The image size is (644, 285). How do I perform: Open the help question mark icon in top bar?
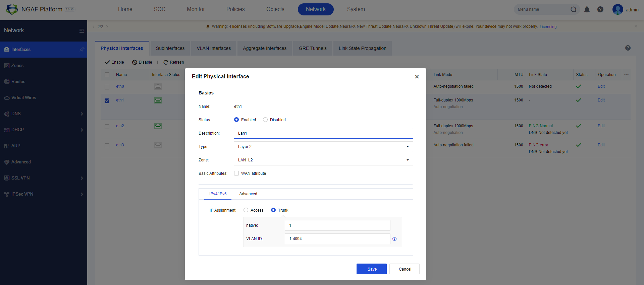(x=600, y=9)
